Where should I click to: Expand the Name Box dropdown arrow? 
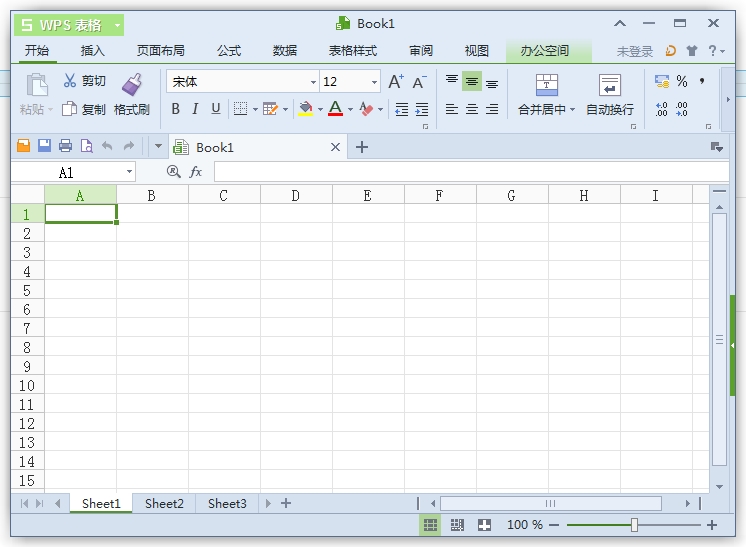[129, 172]
